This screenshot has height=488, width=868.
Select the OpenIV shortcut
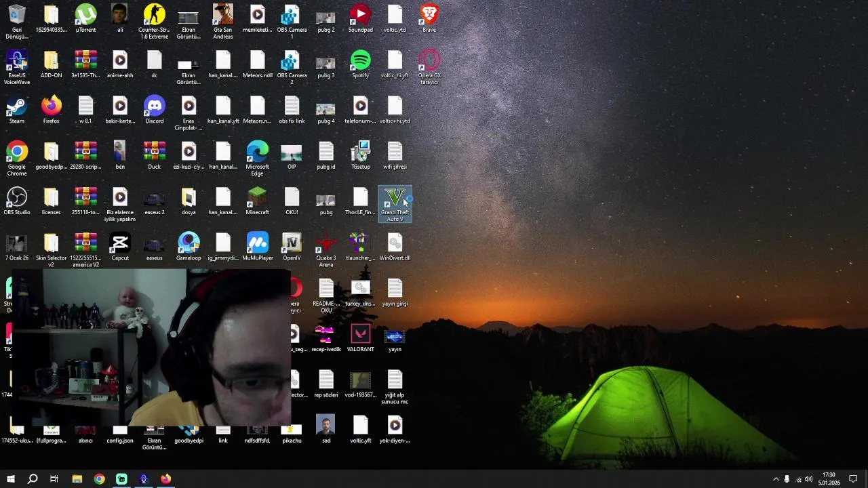pyautogui.click(x=292, y=246)
